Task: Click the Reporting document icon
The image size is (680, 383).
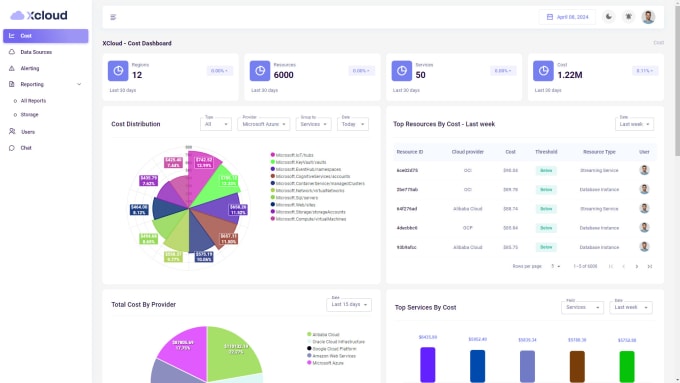Action: [12, 84]
